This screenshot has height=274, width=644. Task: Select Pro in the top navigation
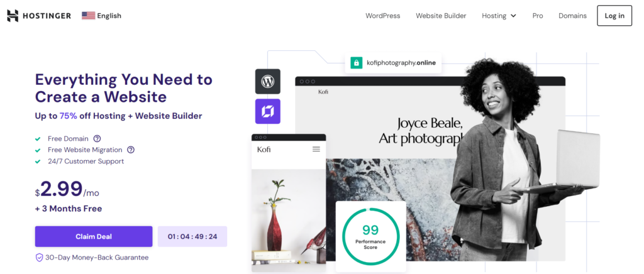538,16
